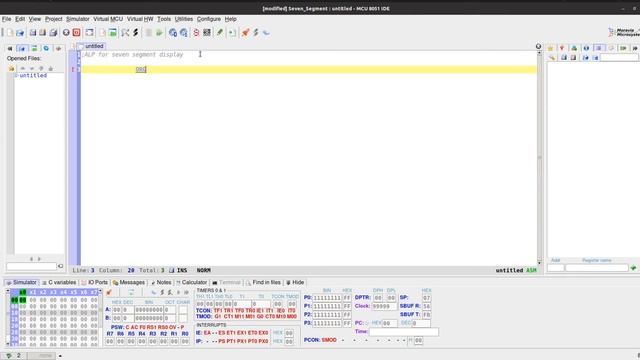Click the first blue magnifier globe icon
The image size is (640, 360).
pos(173,33)
